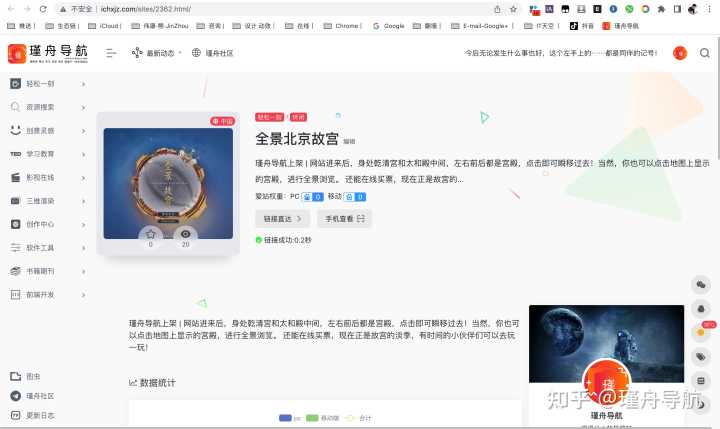This screenshot has width=720, height=429.
Task: Click the 前端开发 sidebar icon
Action: [x=16, y=294]
